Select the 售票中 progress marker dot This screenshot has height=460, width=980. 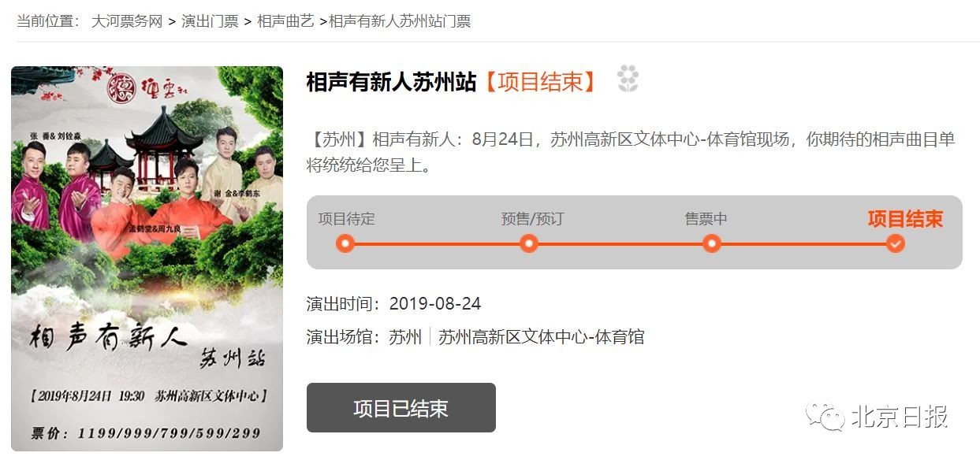coord(712,243)
